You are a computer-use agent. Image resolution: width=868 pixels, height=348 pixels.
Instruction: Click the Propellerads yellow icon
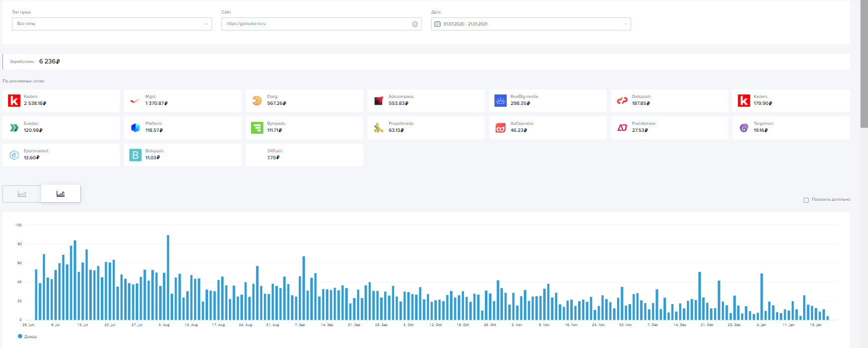point(379,128)
